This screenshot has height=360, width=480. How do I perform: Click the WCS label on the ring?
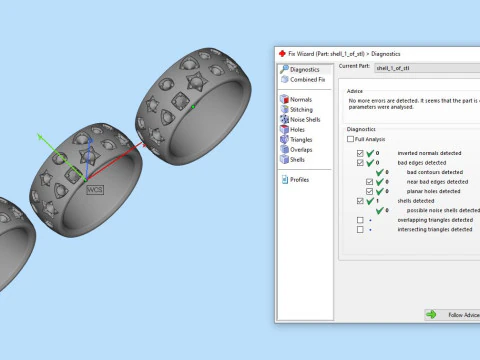95,190
